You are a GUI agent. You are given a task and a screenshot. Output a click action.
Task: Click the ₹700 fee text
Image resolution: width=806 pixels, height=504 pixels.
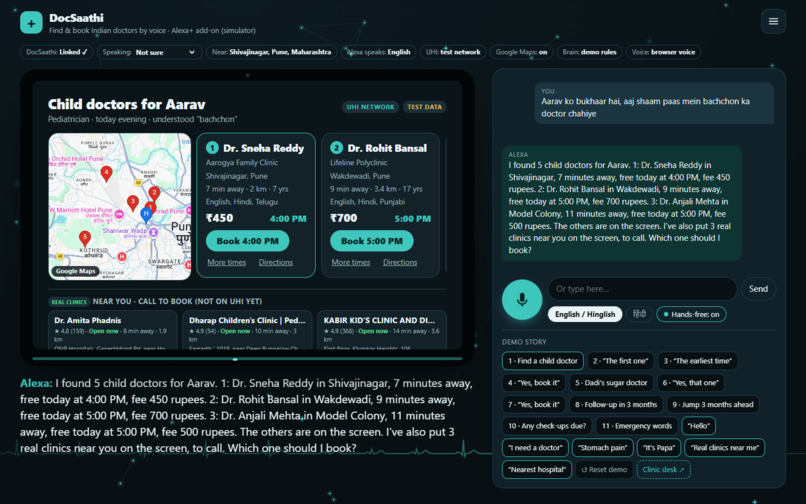coord(343,218)
